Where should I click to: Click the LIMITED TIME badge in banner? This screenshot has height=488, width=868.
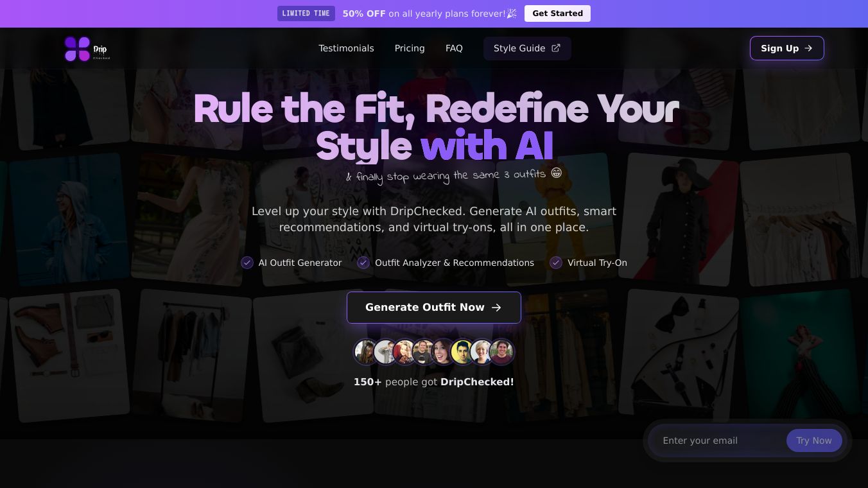click(x=306, y=13)
